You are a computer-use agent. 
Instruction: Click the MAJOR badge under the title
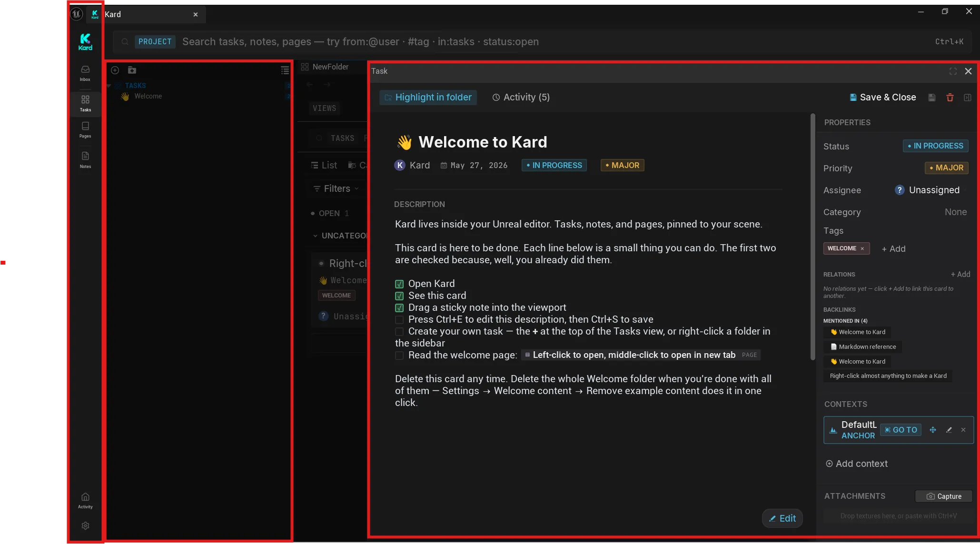coord(622,165)
